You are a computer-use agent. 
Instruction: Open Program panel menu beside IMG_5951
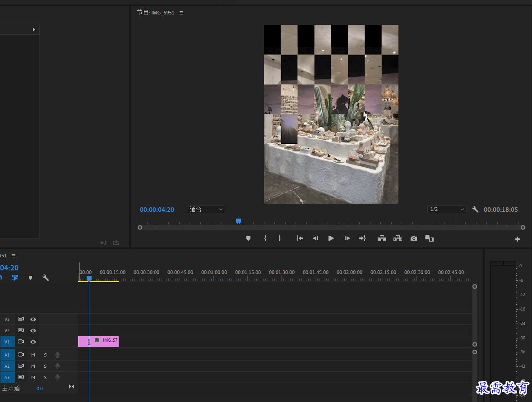(x=181, y=13)
